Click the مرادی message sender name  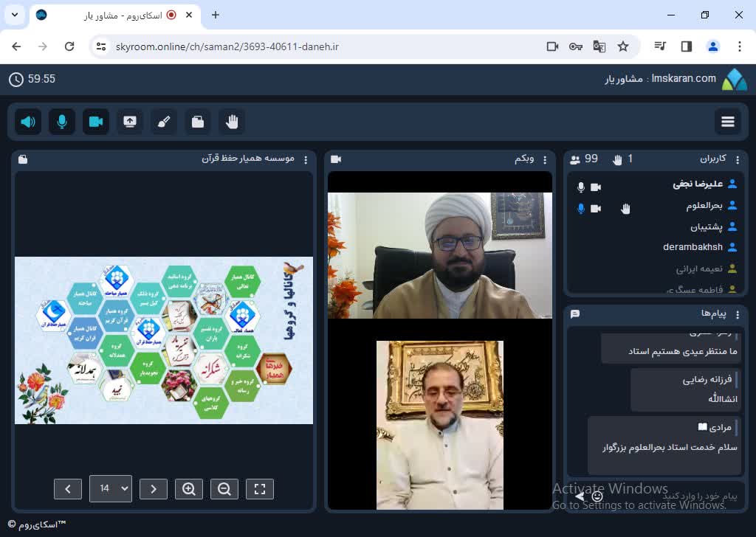pyautogui.click(x=721, y=427)
